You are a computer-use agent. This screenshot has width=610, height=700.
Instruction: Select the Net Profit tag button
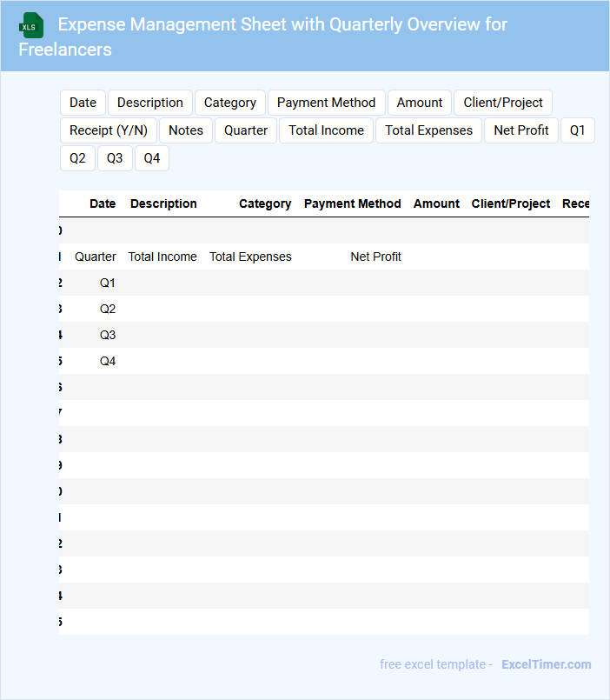click(x=521, y=130)
